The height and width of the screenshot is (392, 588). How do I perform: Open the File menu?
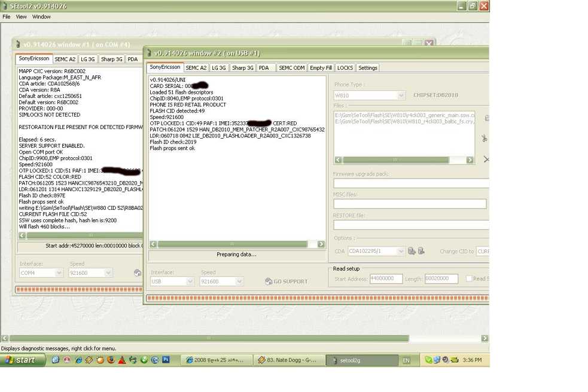click(7, 17)
